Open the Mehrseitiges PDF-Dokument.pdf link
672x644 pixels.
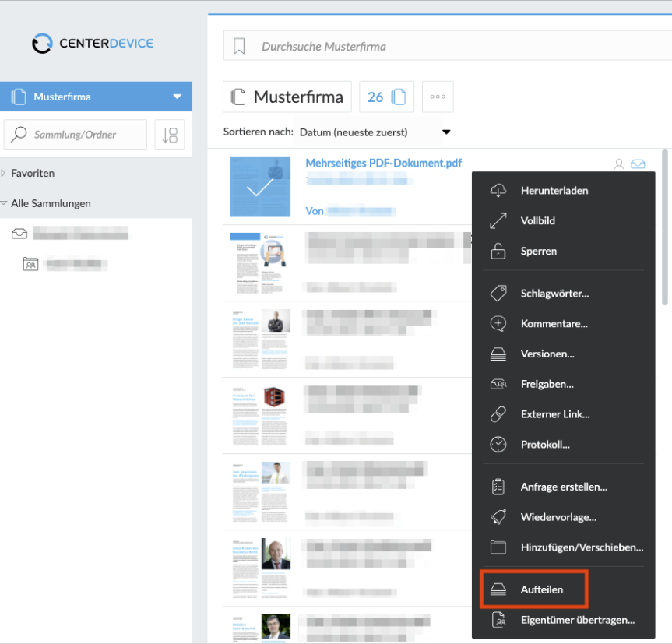(384, 164)
